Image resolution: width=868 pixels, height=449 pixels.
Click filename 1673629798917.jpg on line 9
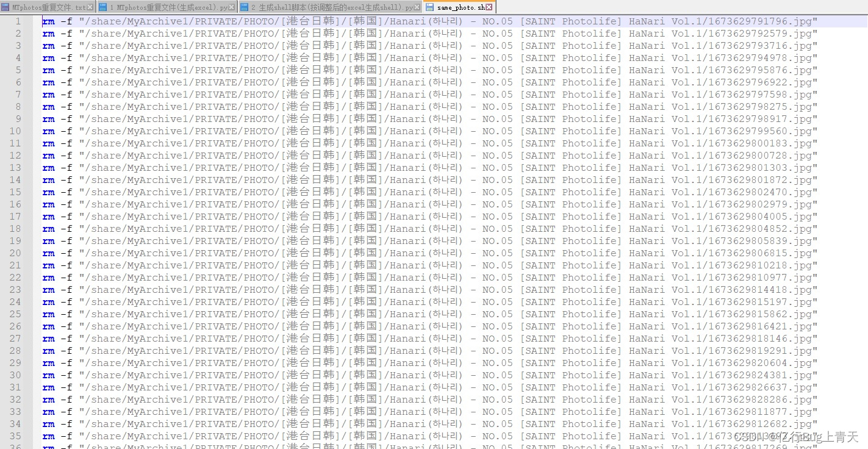tap(760, 119)
